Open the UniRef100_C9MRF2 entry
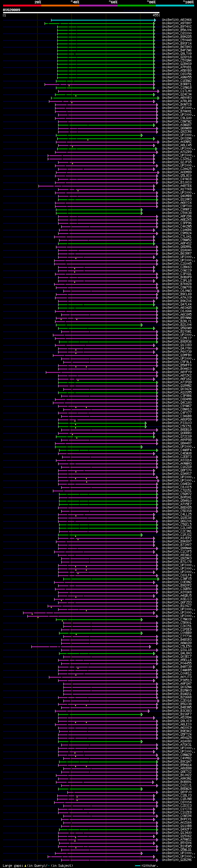The width and height of the screenshot is (197, 868). tap(176, 210)
